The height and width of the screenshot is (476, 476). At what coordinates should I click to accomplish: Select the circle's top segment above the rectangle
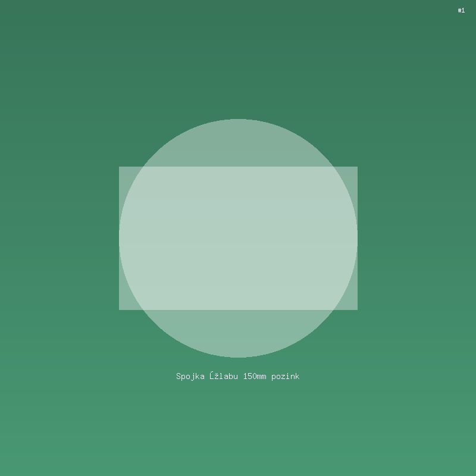pos(238,143)
